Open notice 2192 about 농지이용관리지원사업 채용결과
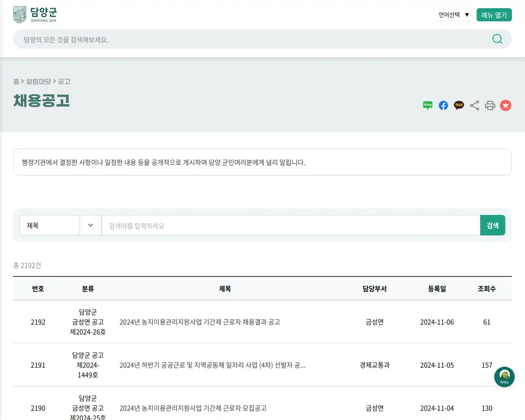Image resolution: width=525 pixels, height=420 pixels. pos(200,322)
